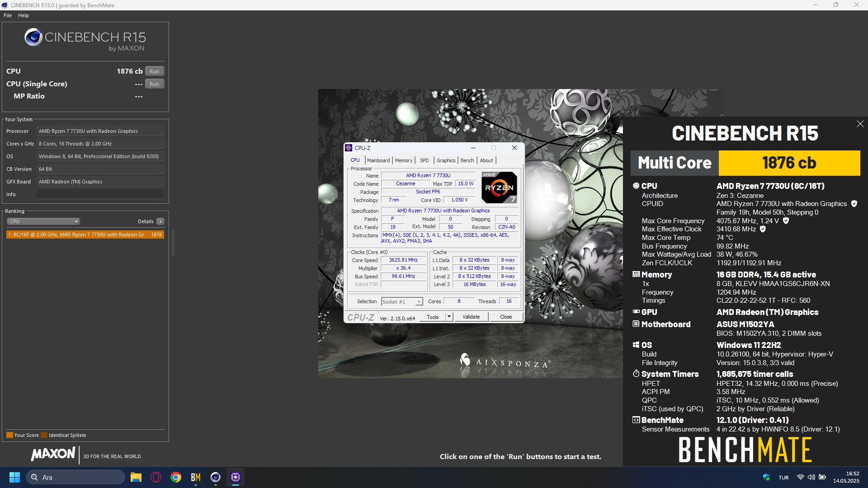Click the CPUID verified shield icon
Viewport: 868px width, 488px height.
[x=854, y=204]
